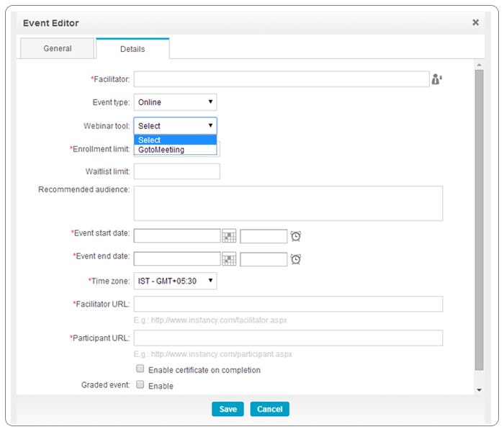The width and height of the screenshot is (504, 432).
Task: Collapse the Webinar tool dropdown
Action: coord(175,126)
